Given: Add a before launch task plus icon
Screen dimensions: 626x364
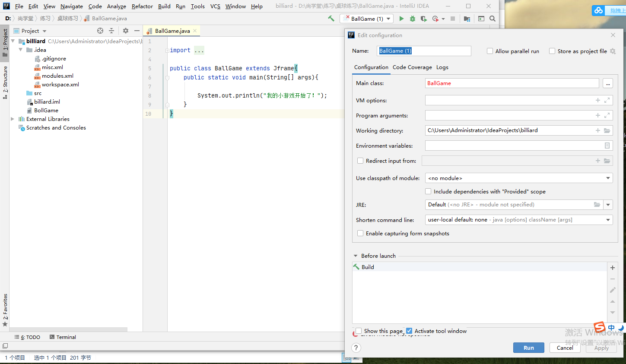Looking at the screenshot, I should 613,268.
